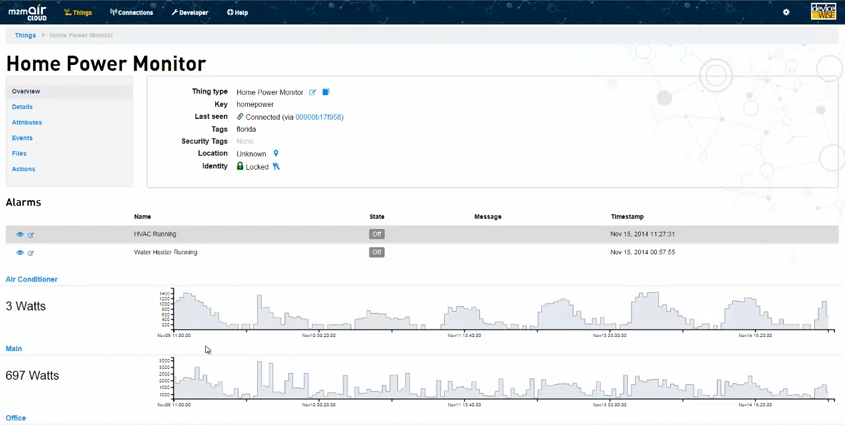Click the location pin icon next to Unknown
The width and height of the screenshot is (845, 425).
point(276,154)
